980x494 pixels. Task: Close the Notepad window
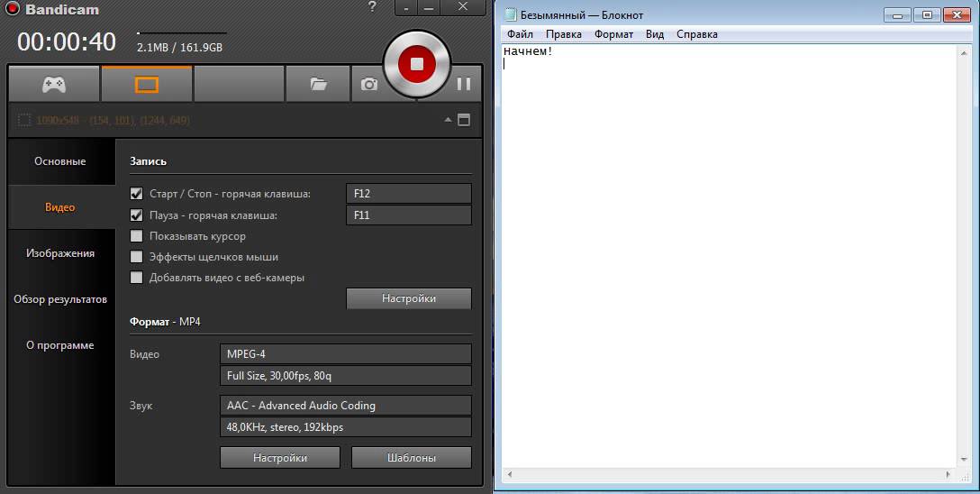coord(957,15)
